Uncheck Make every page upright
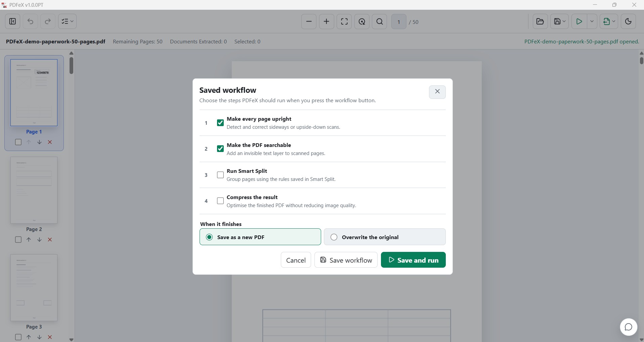The image size is (644, 342). [x=220, y=123]
